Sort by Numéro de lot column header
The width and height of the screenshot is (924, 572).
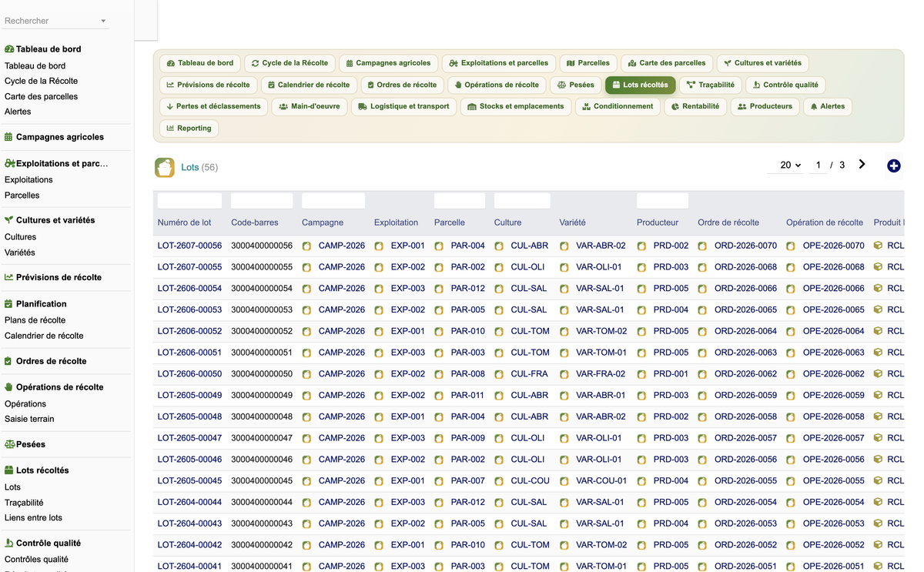pos(184,222)
